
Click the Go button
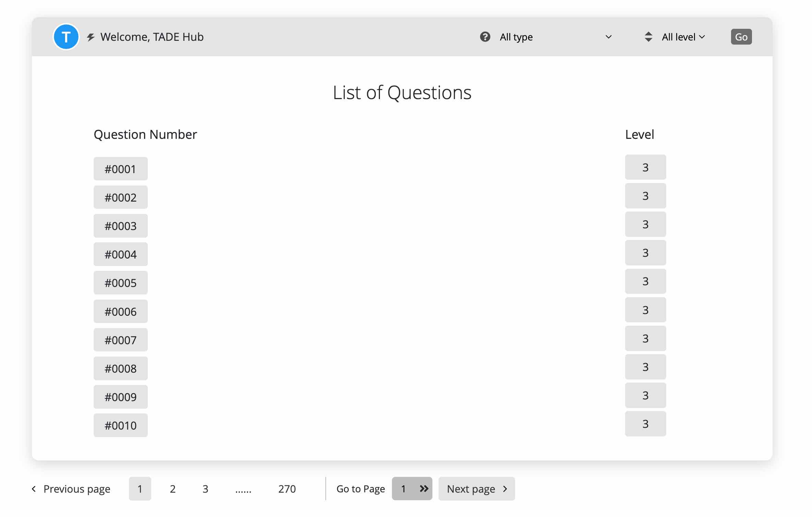(741, 37)
